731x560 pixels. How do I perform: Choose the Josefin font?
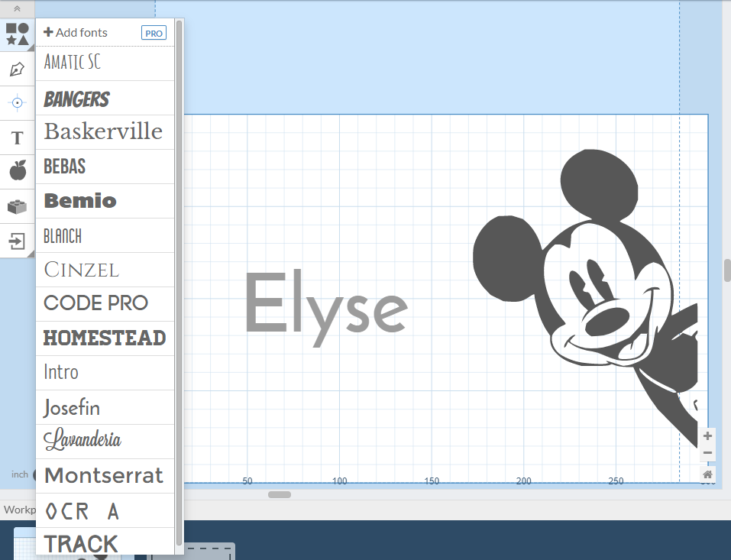pyautogui.click(x=105, y=407)
